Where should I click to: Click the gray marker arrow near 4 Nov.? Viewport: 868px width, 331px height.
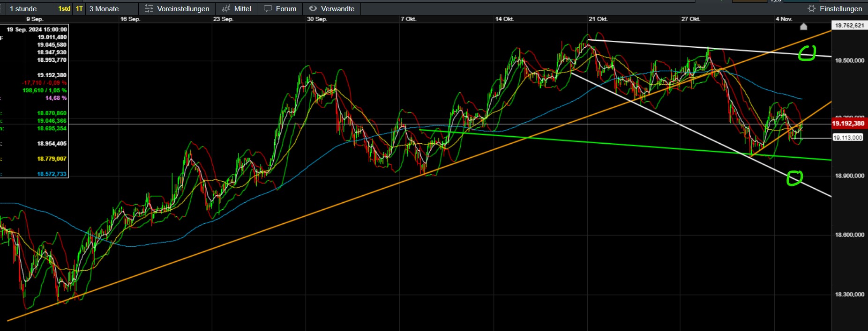(x=803, y=27)
